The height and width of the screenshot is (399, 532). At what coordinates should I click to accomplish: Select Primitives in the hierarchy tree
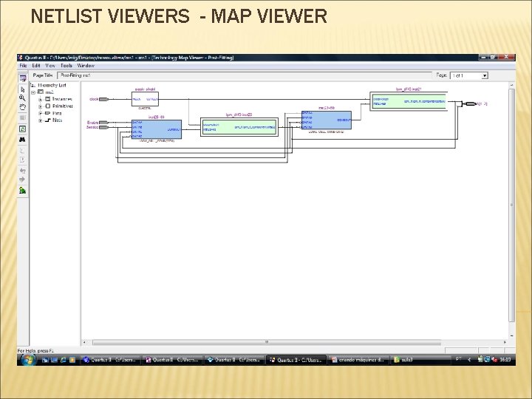62,106
